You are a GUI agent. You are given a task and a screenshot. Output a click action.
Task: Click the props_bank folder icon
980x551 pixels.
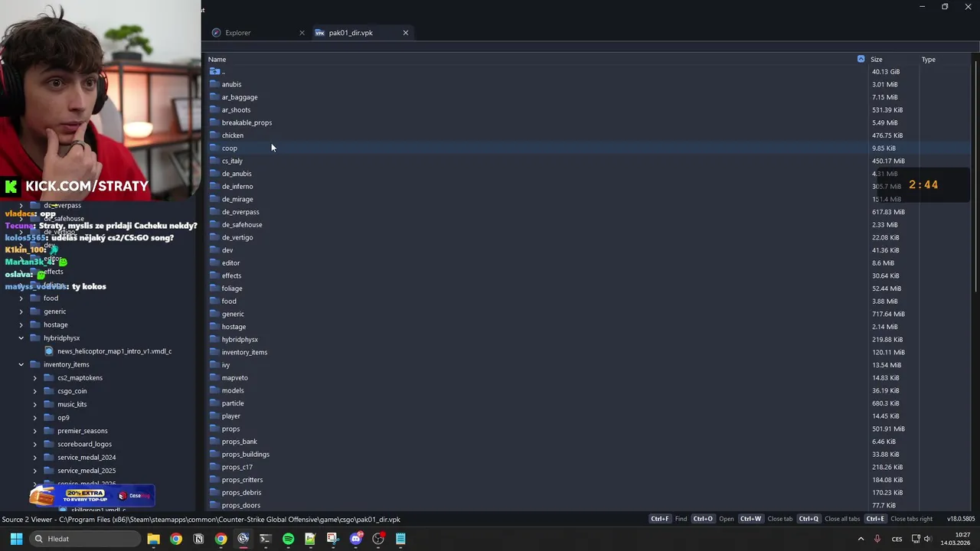214,442
